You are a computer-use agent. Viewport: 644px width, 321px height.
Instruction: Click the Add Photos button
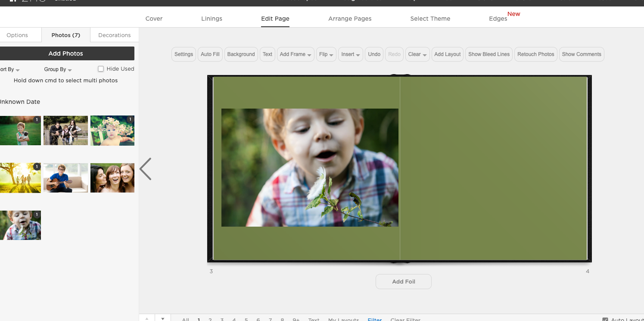[x=65, y=53]
